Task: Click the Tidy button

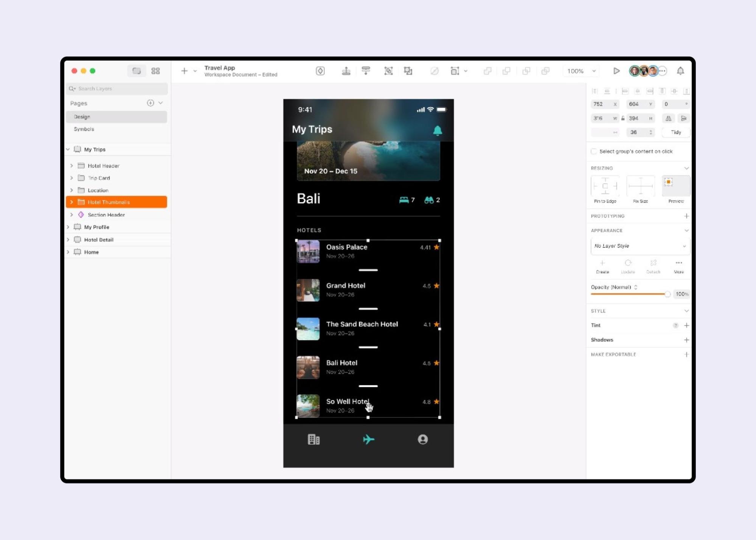Action: tap(676, 132)
